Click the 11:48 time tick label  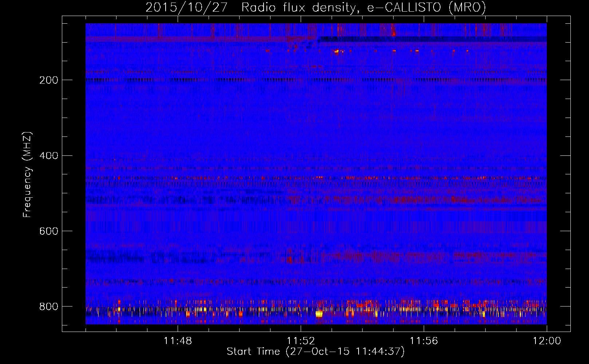point(178,341)
